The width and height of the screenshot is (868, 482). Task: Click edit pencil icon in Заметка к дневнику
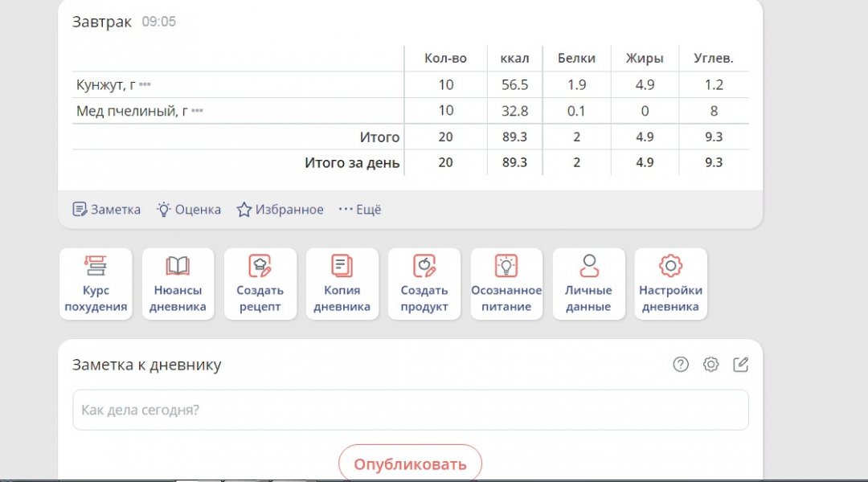tap(740, 365)
